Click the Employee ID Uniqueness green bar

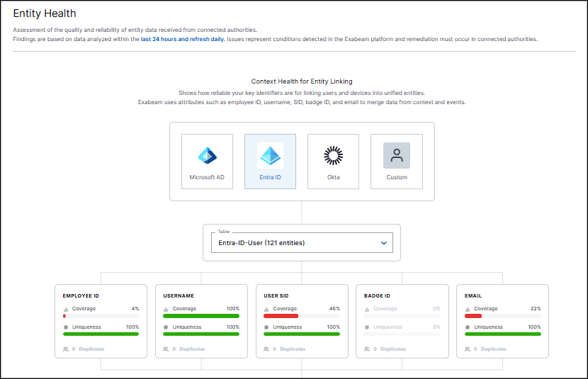101,334
